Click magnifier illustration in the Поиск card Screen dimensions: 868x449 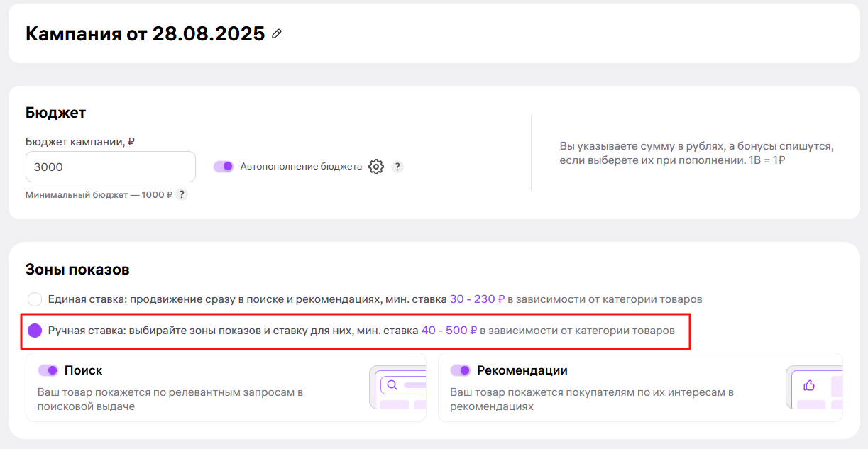[391, 385]
